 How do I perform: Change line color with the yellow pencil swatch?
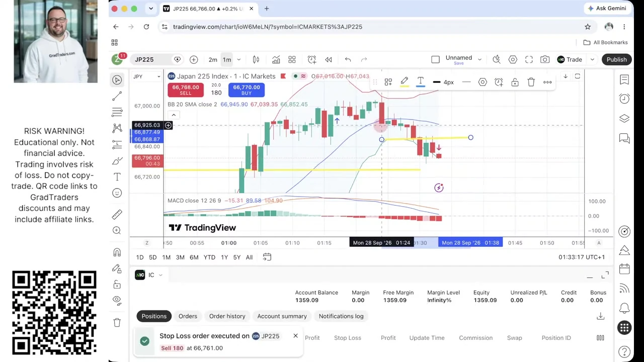[404, 82]
